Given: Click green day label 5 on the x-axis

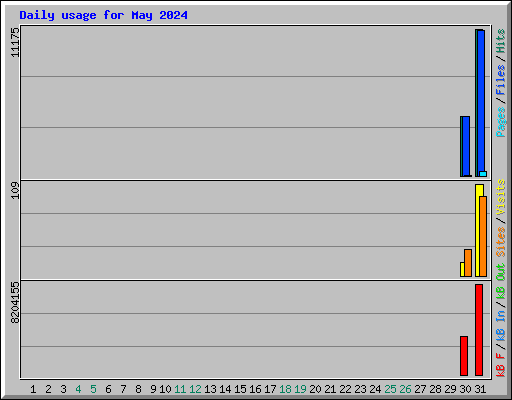Looking at the screenshot, I should click(x=93, y=389).
